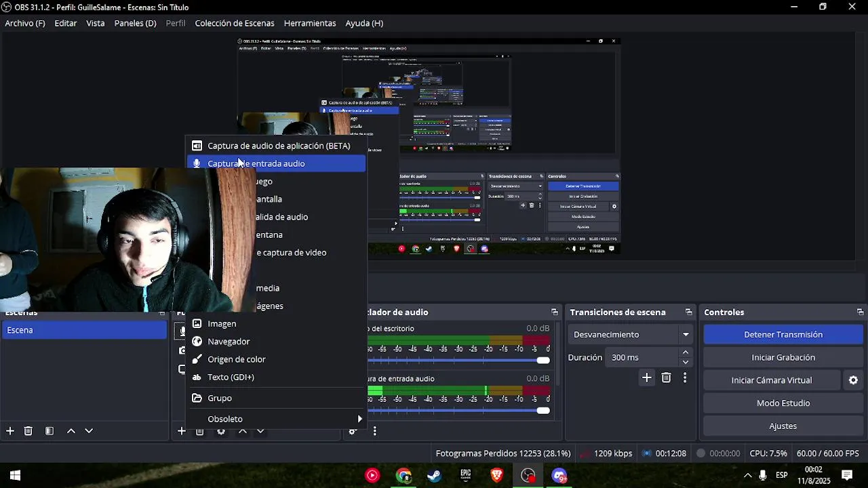Open Epic Games Launcher from the taskbar
Viewport: 868px width, 488px height.
466,475
